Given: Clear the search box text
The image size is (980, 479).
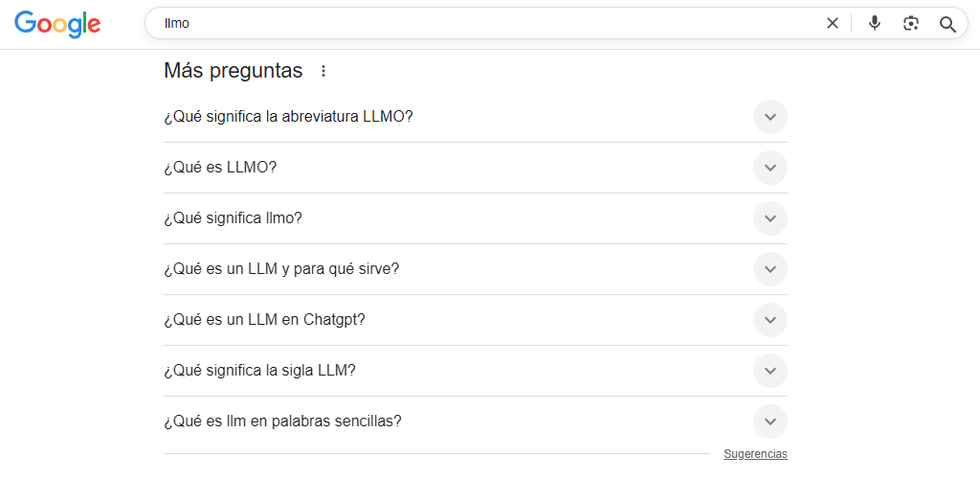Looking at the screenshot, I should coord(832,24).
